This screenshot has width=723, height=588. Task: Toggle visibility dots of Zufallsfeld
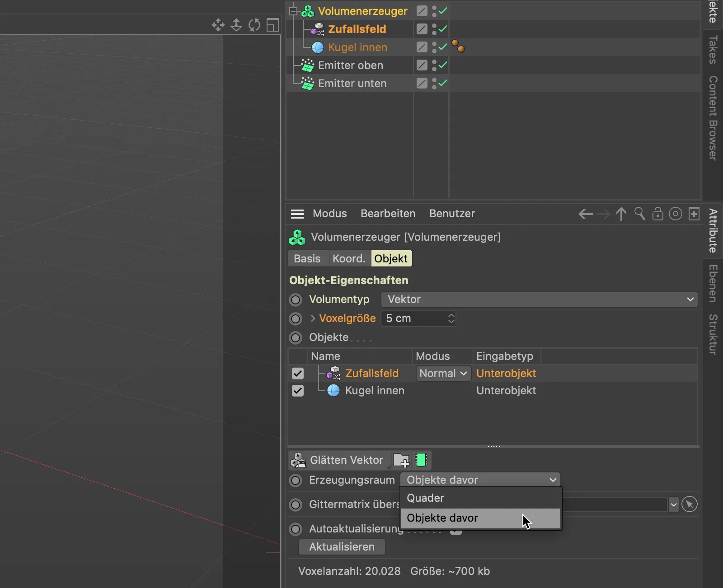[x=434, y=29]
